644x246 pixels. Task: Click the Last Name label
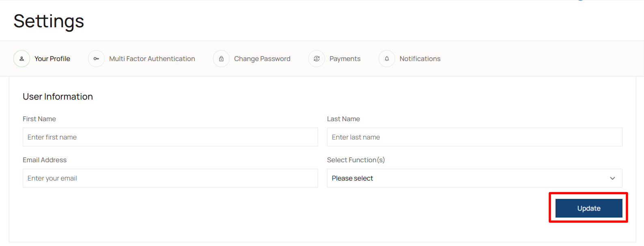click(x=343, y=119)
